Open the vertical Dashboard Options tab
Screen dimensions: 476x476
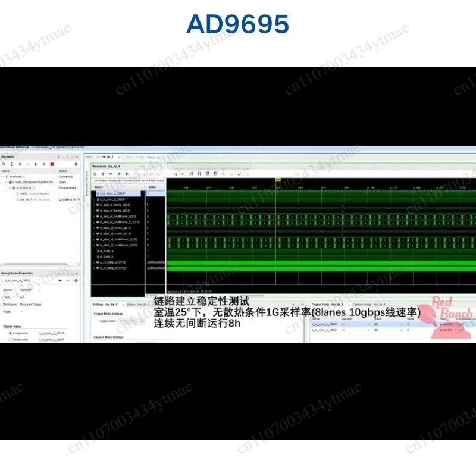(x=86, y=184)
